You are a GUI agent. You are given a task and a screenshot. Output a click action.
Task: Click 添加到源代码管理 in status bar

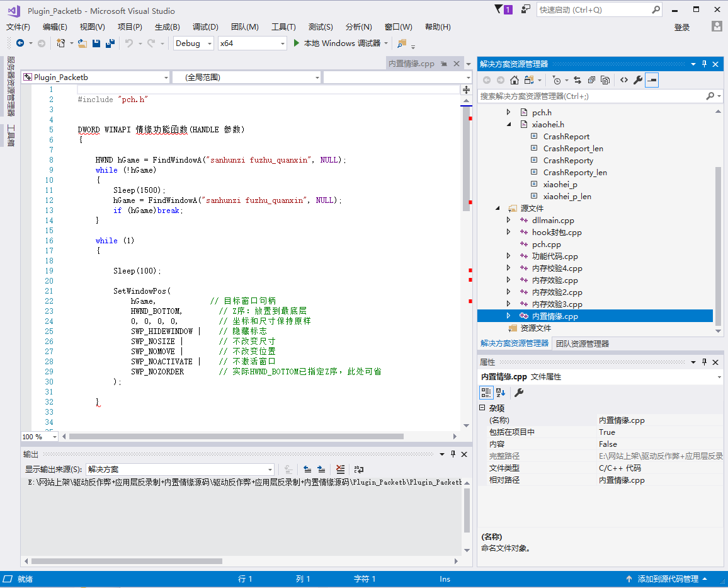point(667,579)
